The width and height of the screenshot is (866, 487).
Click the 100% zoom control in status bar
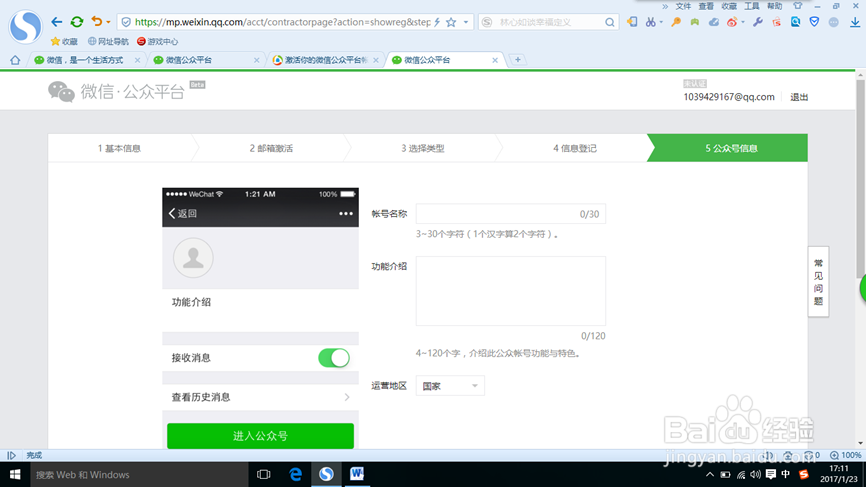846,455
